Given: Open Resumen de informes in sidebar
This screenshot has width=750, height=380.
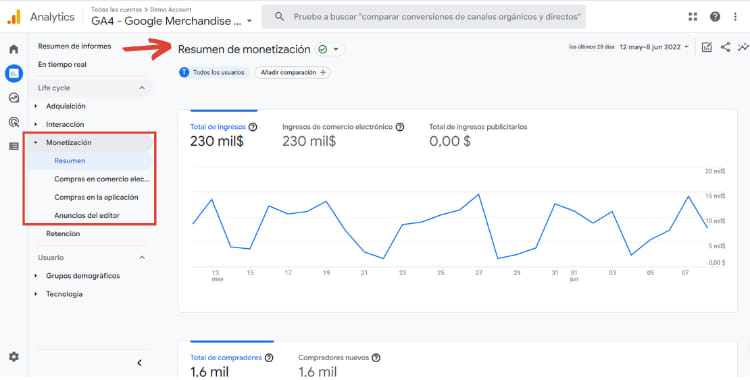Looking at the screenshot, I should (x=75, y=46).
